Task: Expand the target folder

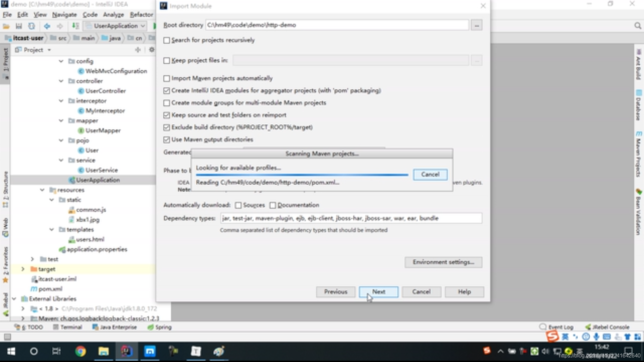Action: (23, 269)
